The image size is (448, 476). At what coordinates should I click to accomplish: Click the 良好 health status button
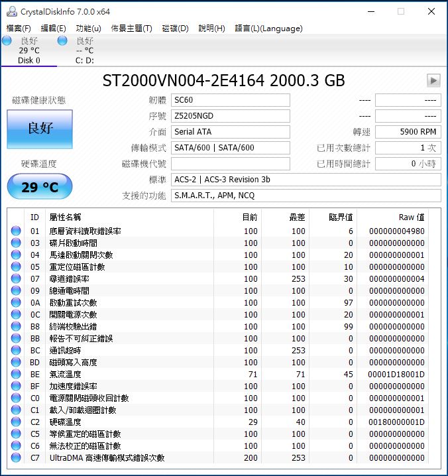(40, 129)
